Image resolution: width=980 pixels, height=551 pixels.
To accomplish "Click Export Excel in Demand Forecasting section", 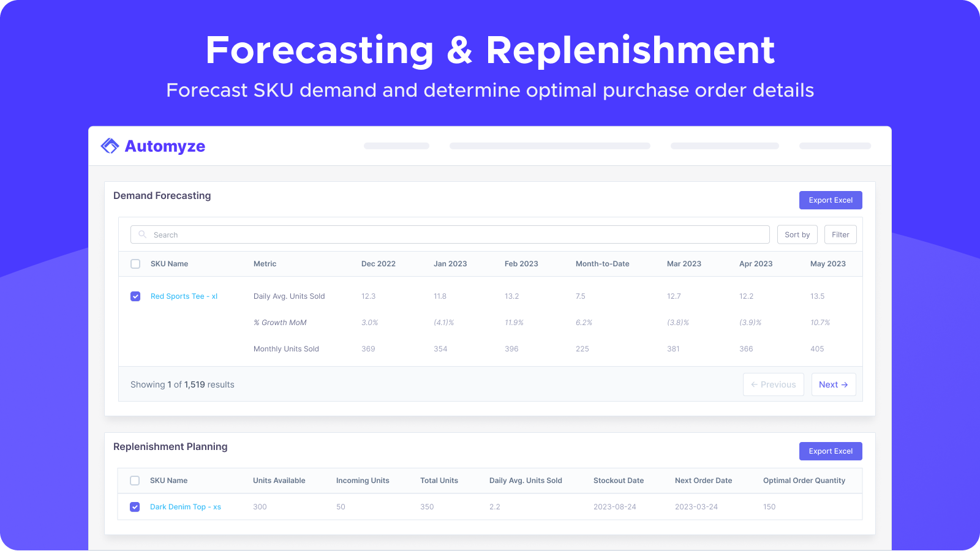I will pos(831,200).
